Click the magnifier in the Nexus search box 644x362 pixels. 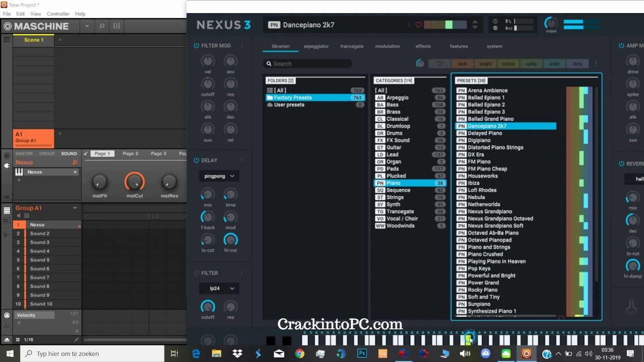point(269,64)
